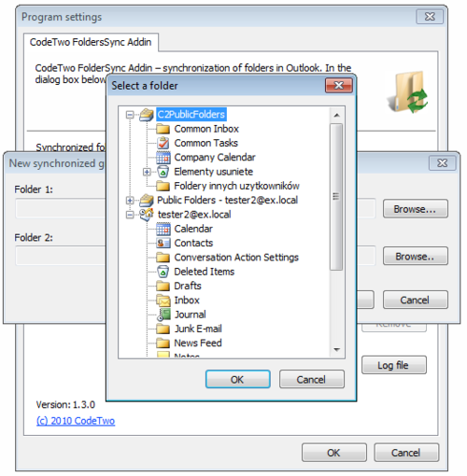This screenshot has width=467, height=476.
Task: Click the Company Calendar icon
Action: pos(163,158)
